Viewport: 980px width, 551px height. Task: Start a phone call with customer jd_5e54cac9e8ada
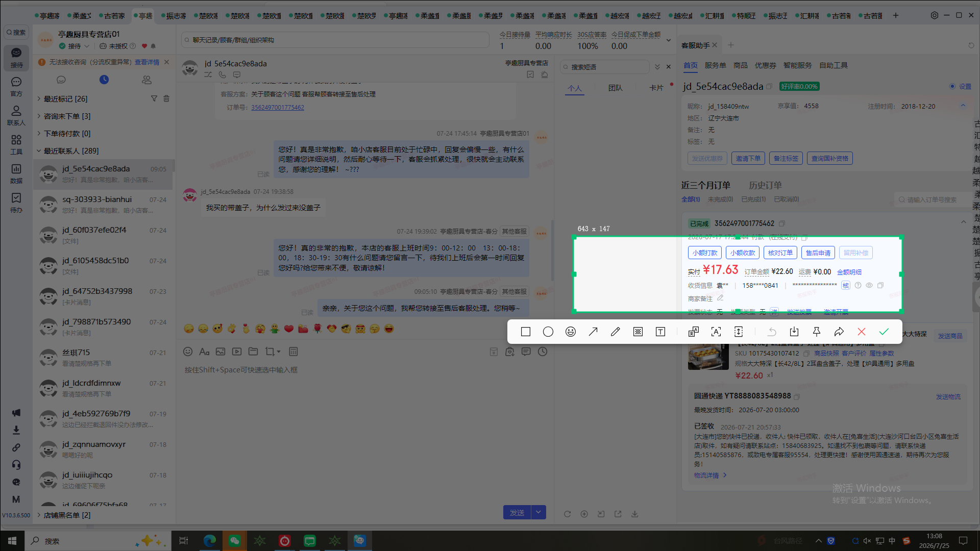(x=223, y=74)
